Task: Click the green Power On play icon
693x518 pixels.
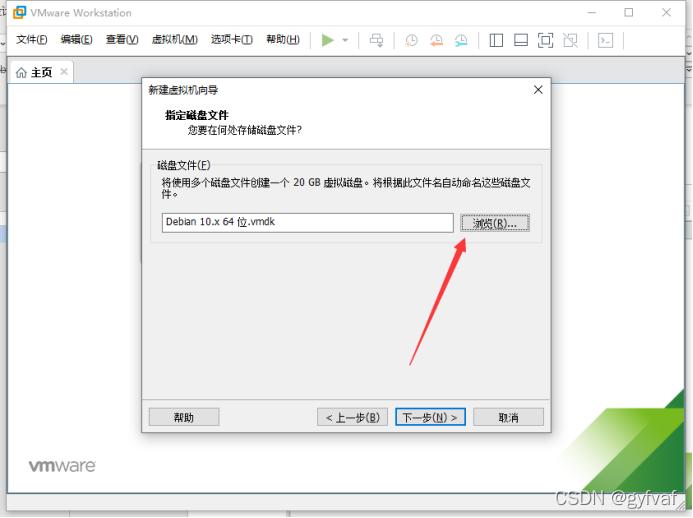Action: (327, 40)
